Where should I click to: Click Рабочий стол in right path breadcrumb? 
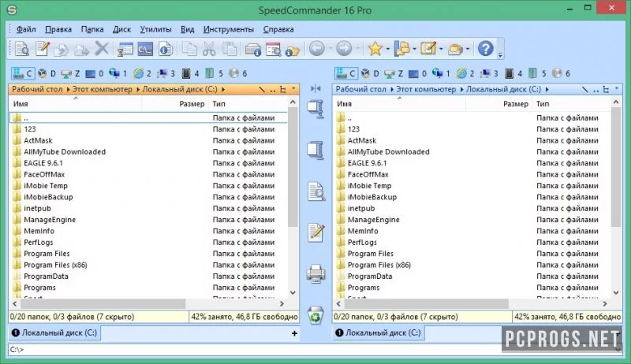pyautogui.click(x=360, y=89)
